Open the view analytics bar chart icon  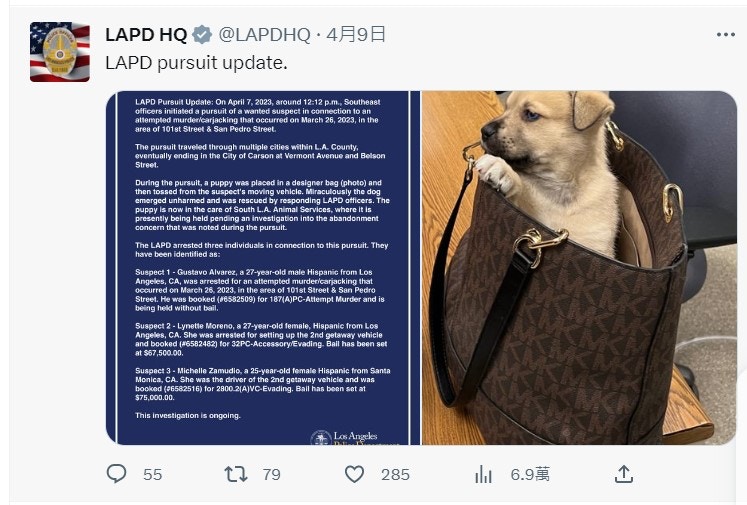coord(483,474)
